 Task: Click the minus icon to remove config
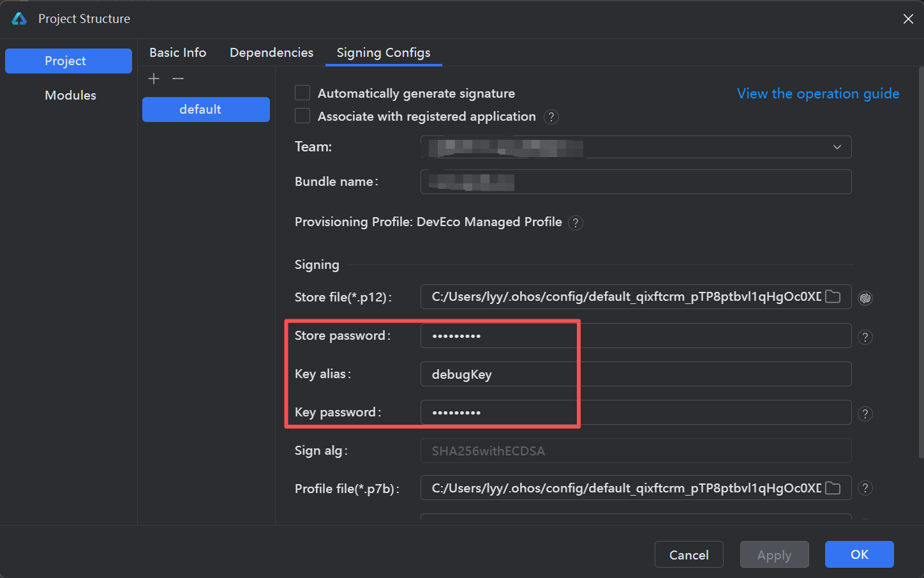point(178,79)
